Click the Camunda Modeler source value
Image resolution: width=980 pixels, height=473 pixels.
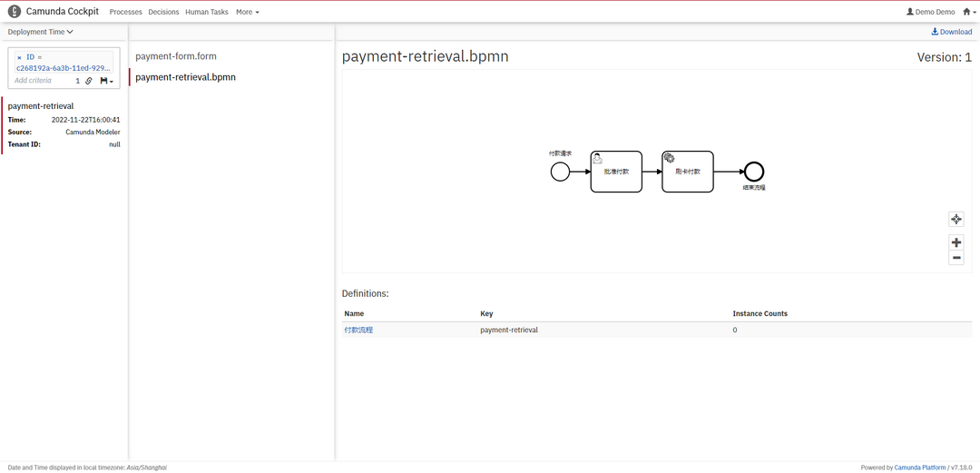coord(93,132)
